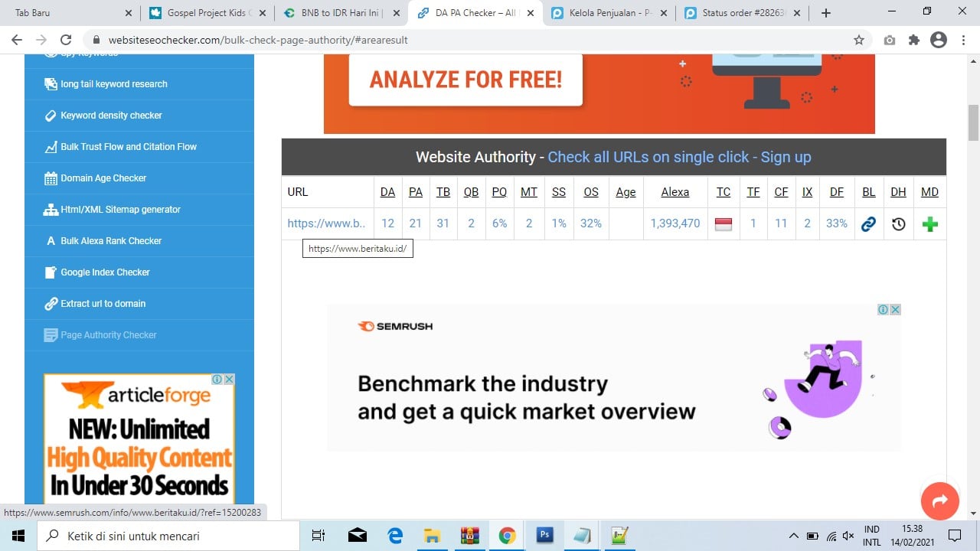Bookmark this page with the star icon
The width and height of the screenshot is (980, 551).
(x=859, y=40)
